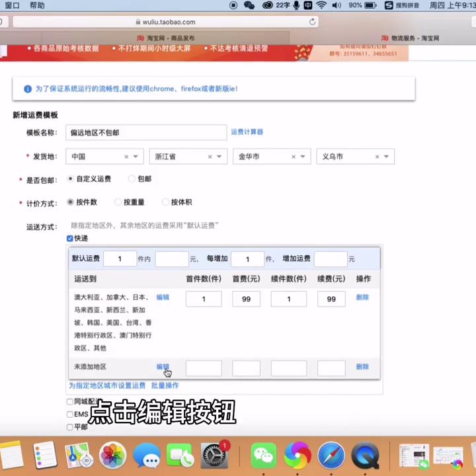Open Sogou Pinyin input menu
Viewport: 476px width, 476px height.
point(402,5)
